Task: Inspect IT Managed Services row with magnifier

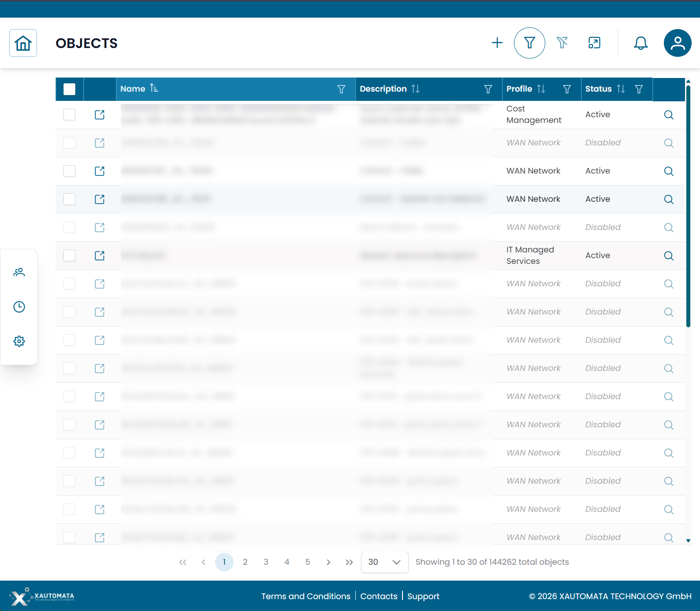Action: point(669,256)
